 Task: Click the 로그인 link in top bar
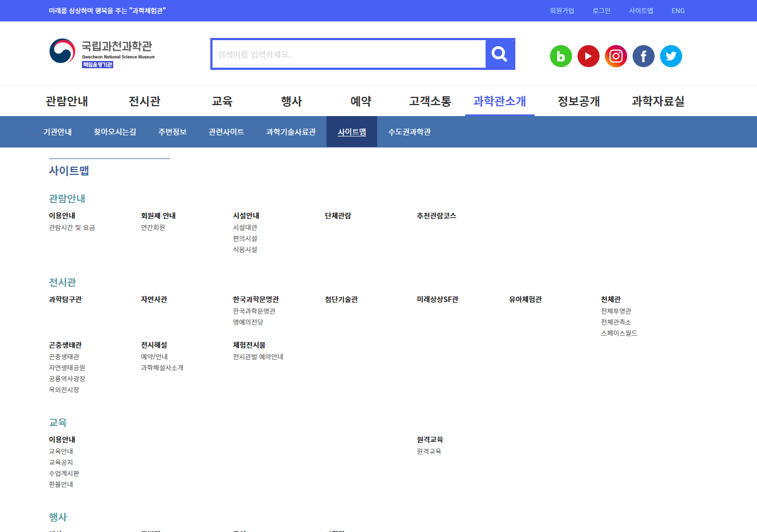tap(601, 11)
